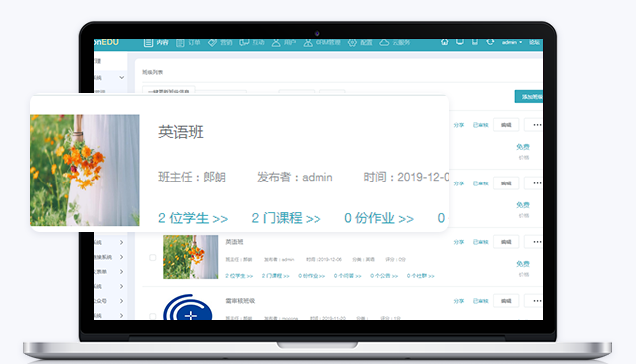Open the 用户 user icon
The height and width of the screenshot is (364, 636).
276,42
